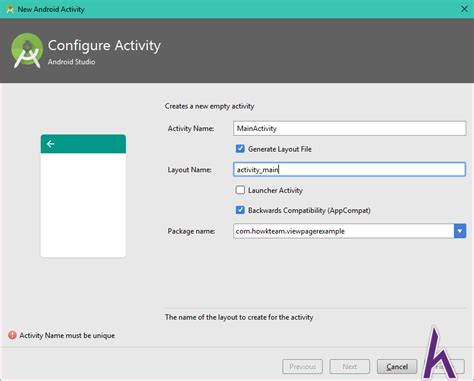Click the Activity Name must be unique message
The width and height of the screenshot is (474, 381).
point(67,335)
